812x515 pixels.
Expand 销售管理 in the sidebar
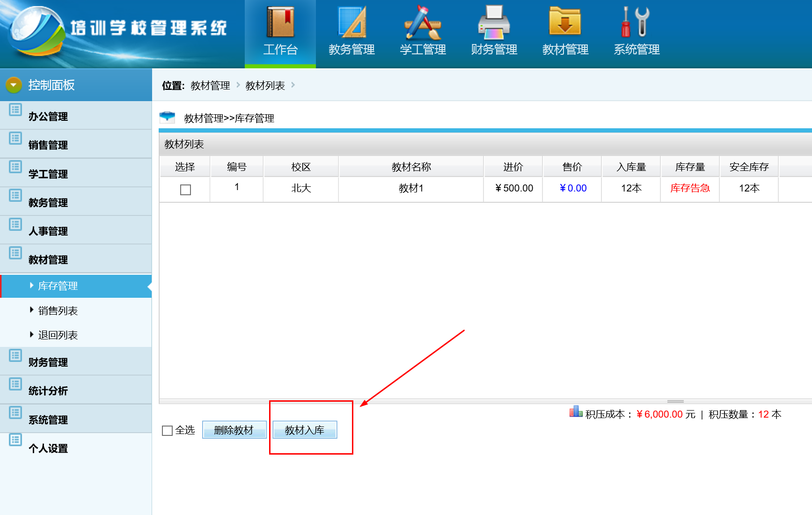click(x=48, y=145)
